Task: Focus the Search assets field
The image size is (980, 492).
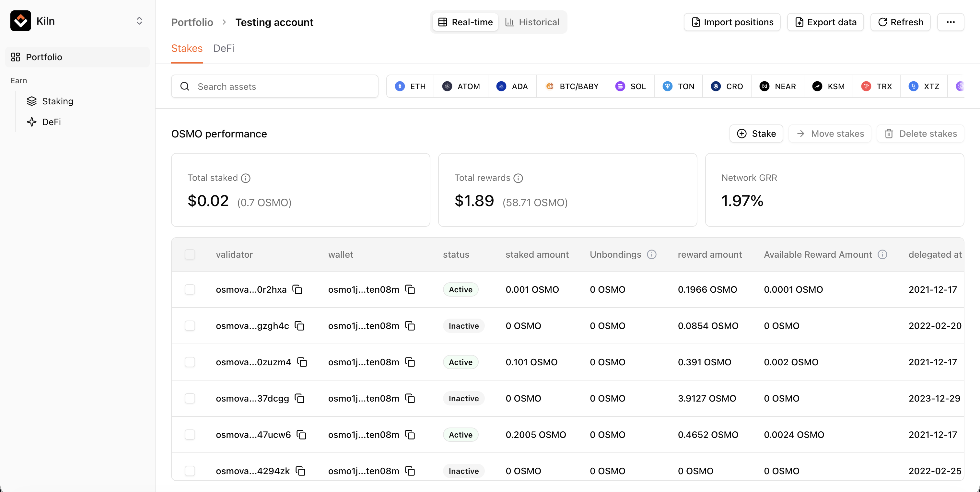Action: click(x=275, y=87)
